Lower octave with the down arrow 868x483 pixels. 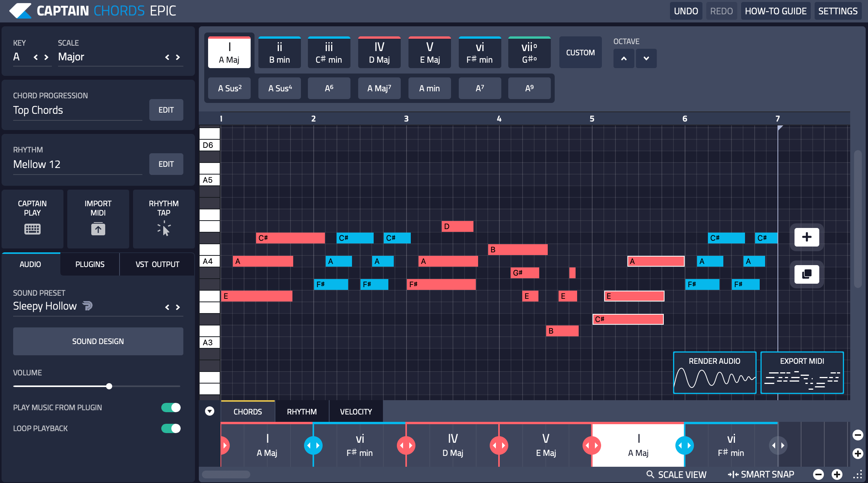[x=646, y=58]
